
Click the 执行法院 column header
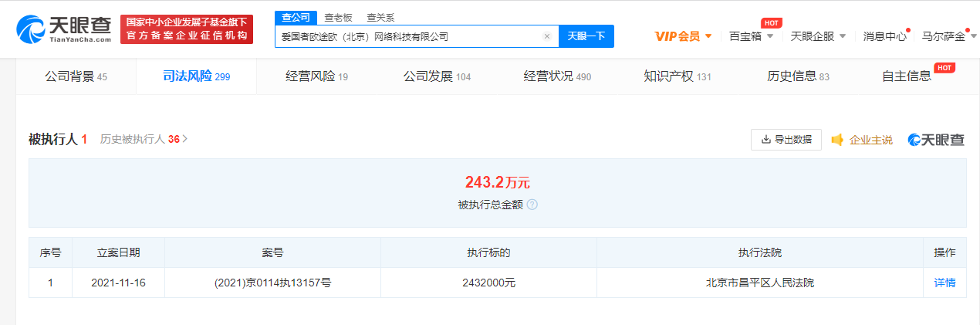coord(759,253)
